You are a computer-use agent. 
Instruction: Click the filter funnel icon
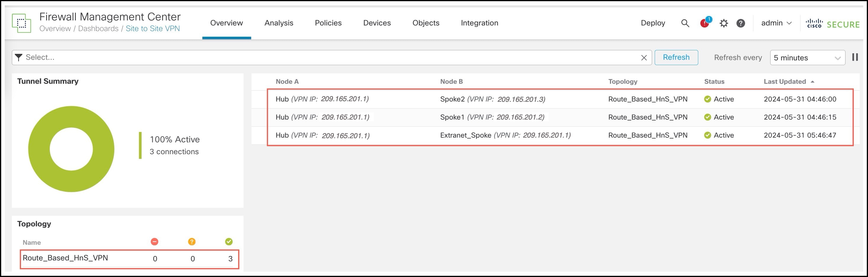[19, 57]
